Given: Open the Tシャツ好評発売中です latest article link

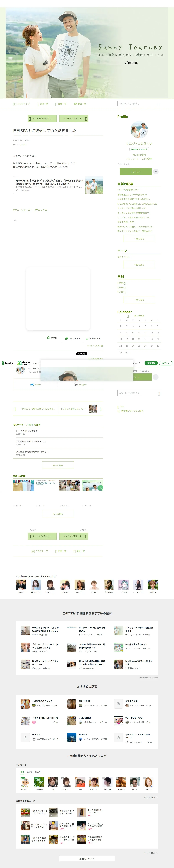Looking at the screenshot, I should coord(128,190).
